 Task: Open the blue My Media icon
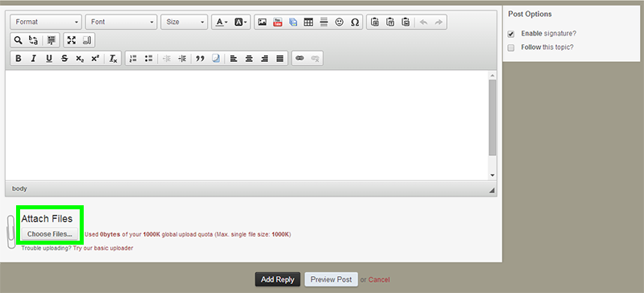(293, 23)
